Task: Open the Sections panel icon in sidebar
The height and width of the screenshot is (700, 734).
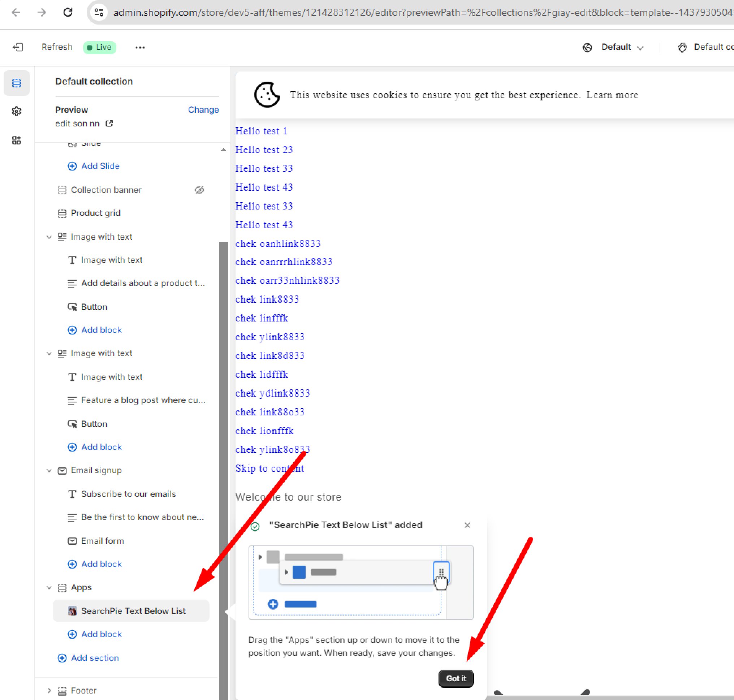Action: click(x=16, y=83)
